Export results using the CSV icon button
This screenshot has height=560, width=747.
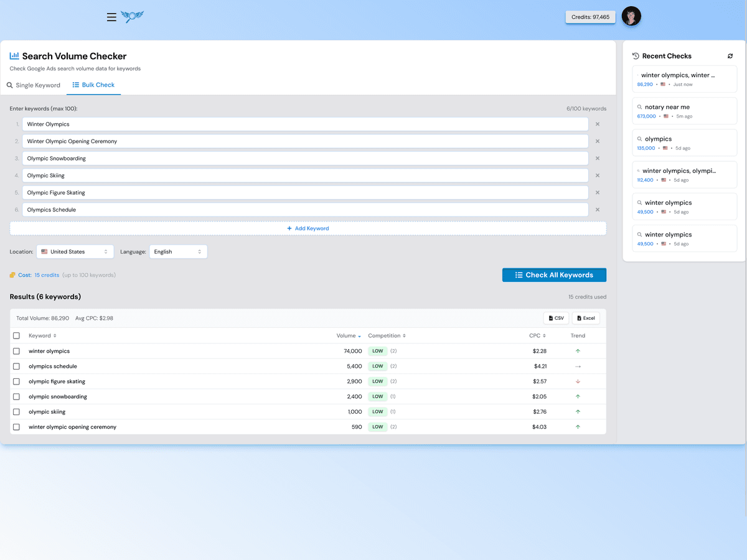pos(555,317)
